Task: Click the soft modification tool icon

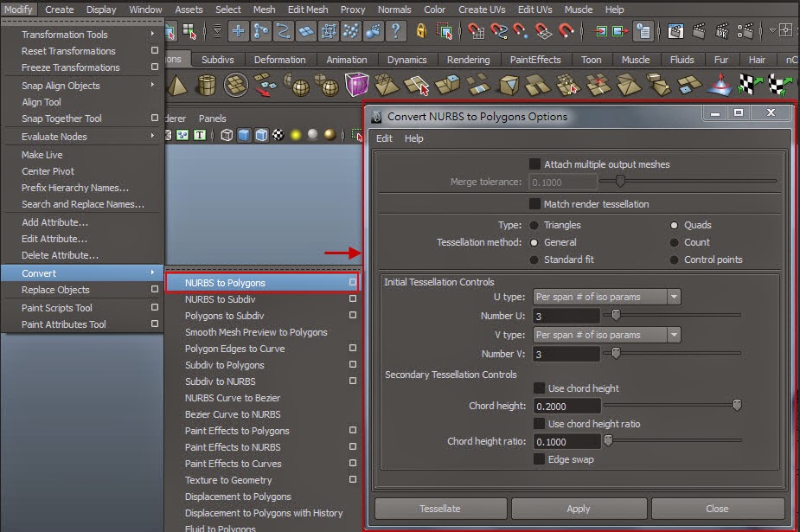Action: [371, 33]
